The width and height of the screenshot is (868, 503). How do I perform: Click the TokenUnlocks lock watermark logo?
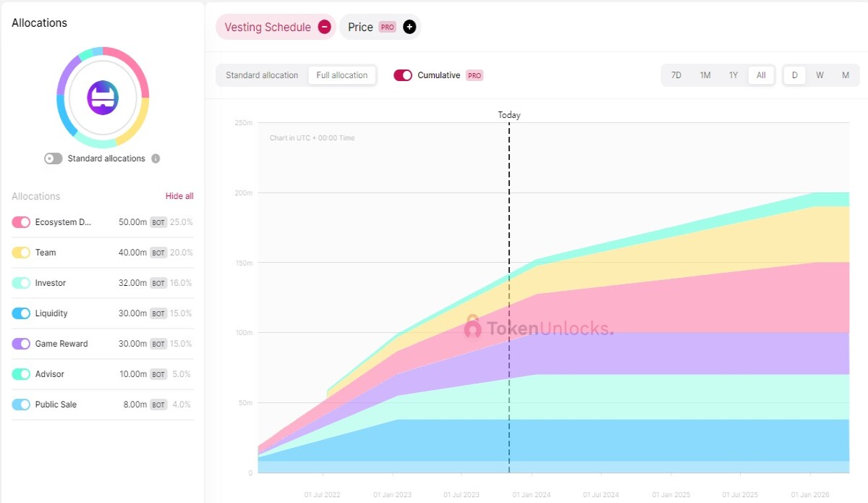(x=472, y=327)
